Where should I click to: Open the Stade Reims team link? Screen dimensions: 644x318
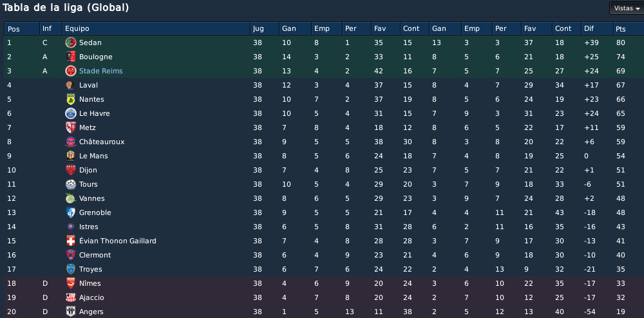pyautogui.click(x=101, y=71)
